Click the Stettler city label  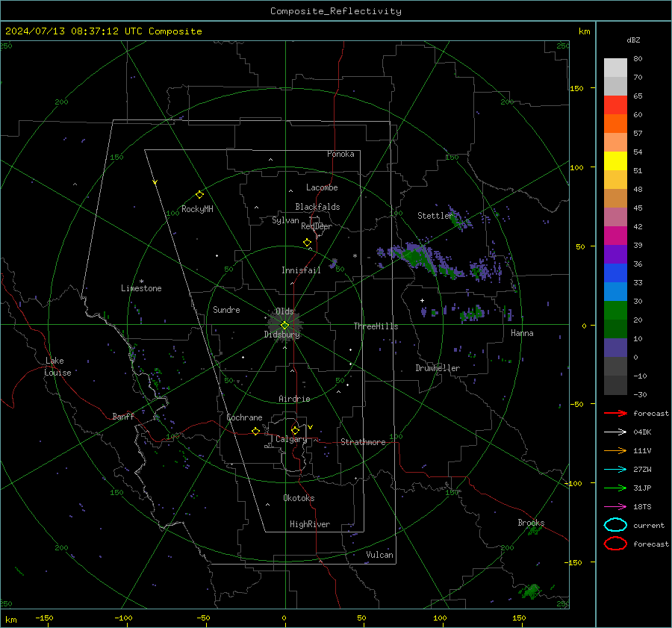pyautogui.click(x=435, y=216)
